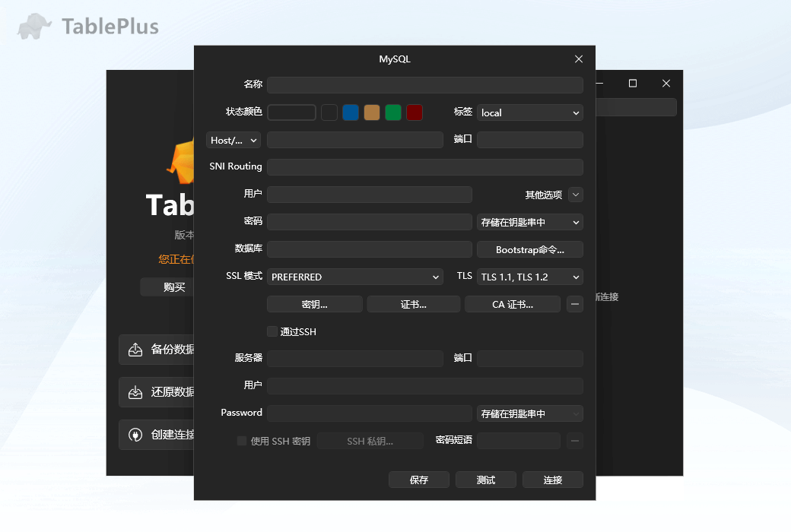Viewport: 791px width, 532px height.
Task: Click the minus icon next to 密码短语 field
Action: coord(574,441)
